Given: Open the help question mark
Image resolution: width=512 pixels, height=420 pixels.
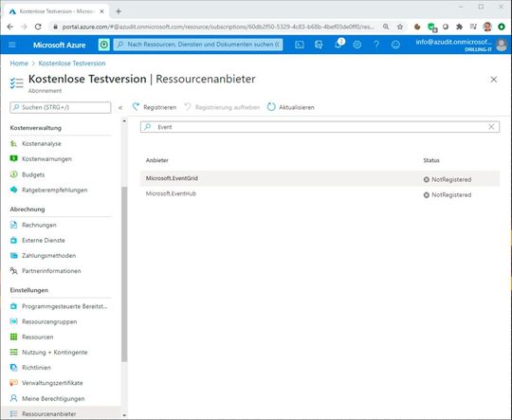Looking at the screenshot, I should 376,45.
